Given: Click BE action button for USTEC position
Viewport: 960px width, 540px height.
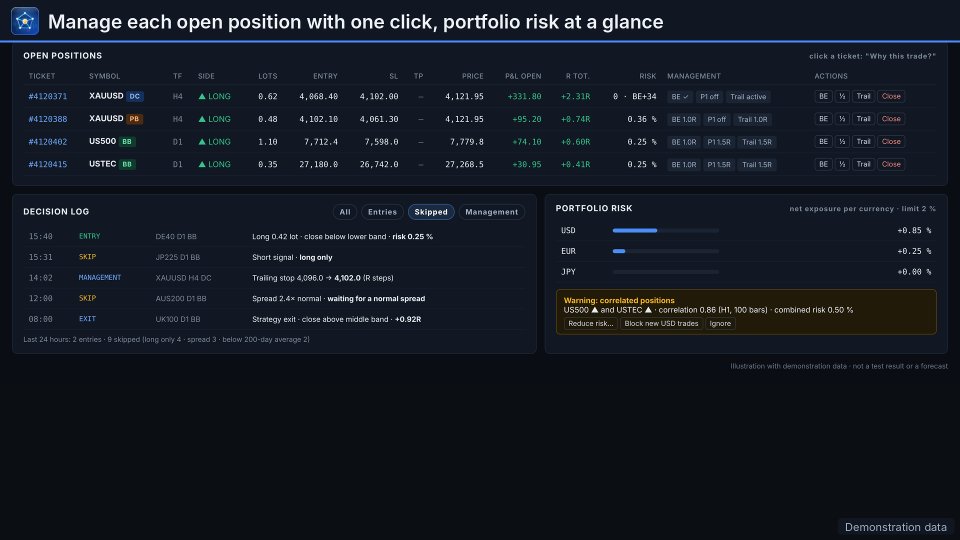Looking at the screenshot, I should pos(823,164).
